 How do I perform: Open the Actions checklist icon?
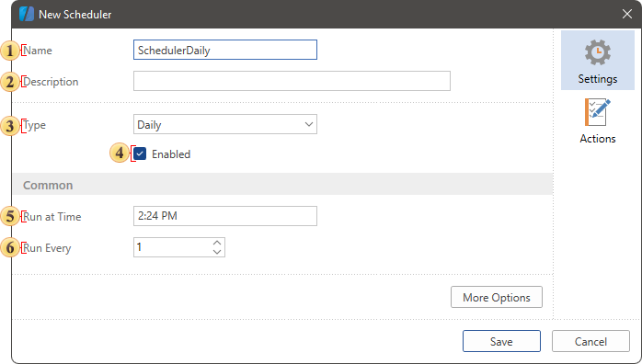597,112
